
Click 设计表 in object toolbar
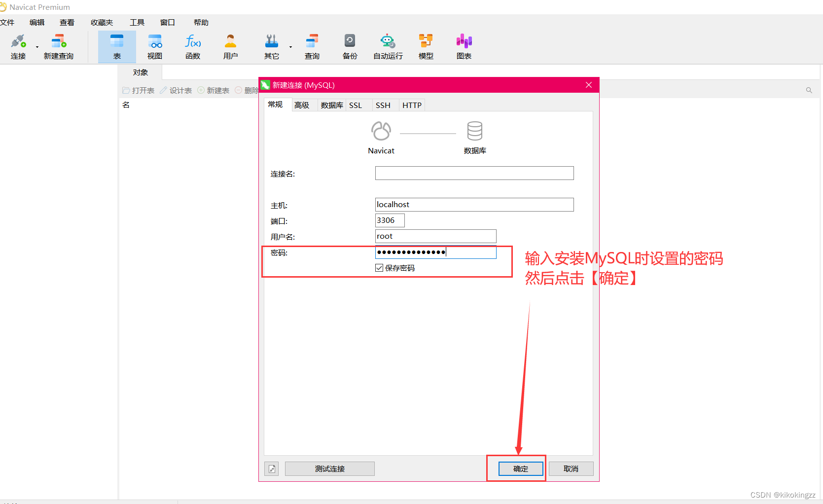tap(176, 90)
